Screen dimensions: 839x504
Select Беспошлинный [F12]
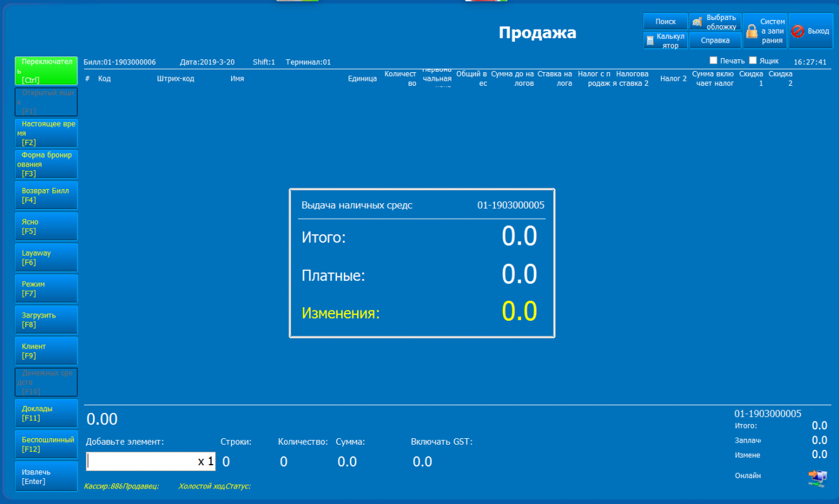tap(46, 444)
